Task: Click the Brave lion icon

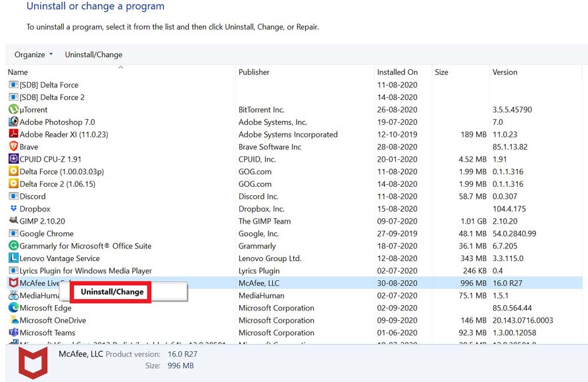Action: pos(14,147)
